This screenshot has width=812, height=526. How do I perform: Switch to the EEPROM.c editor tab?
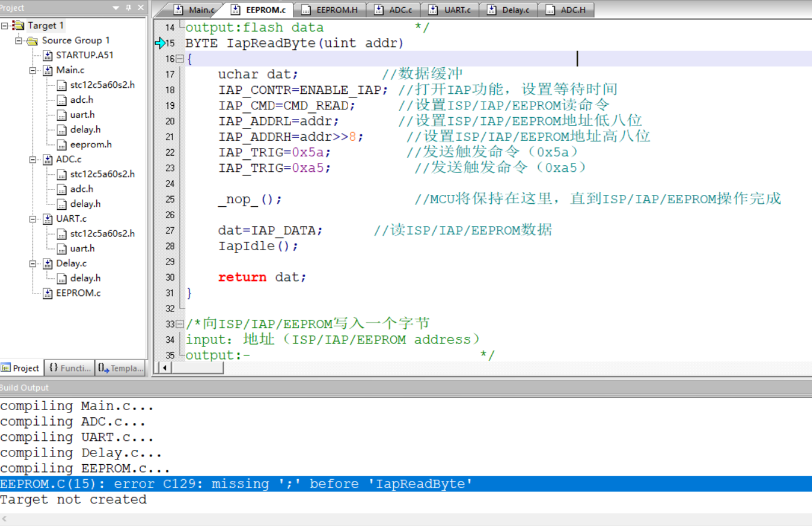pos(259,10)
